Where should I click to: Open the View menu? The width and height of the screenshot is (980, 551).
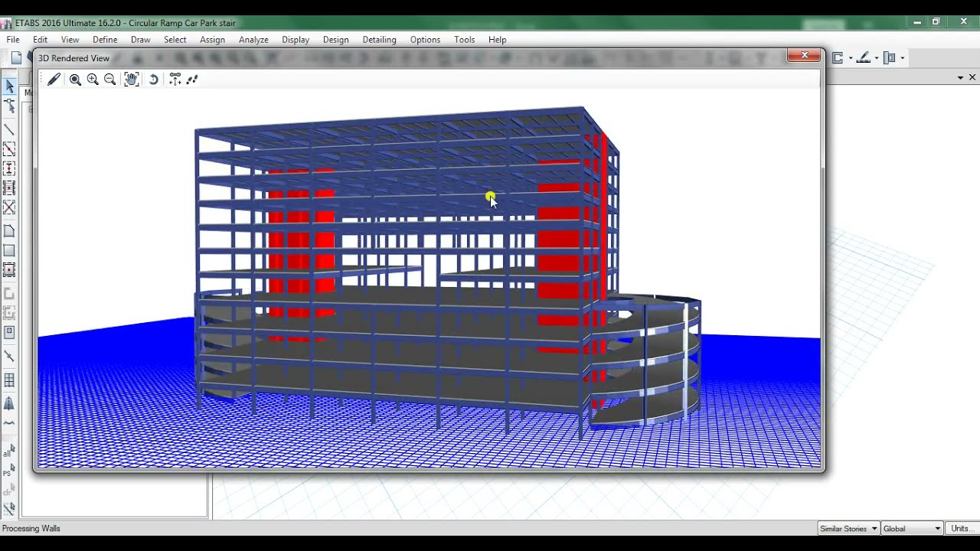pos(70,40)
